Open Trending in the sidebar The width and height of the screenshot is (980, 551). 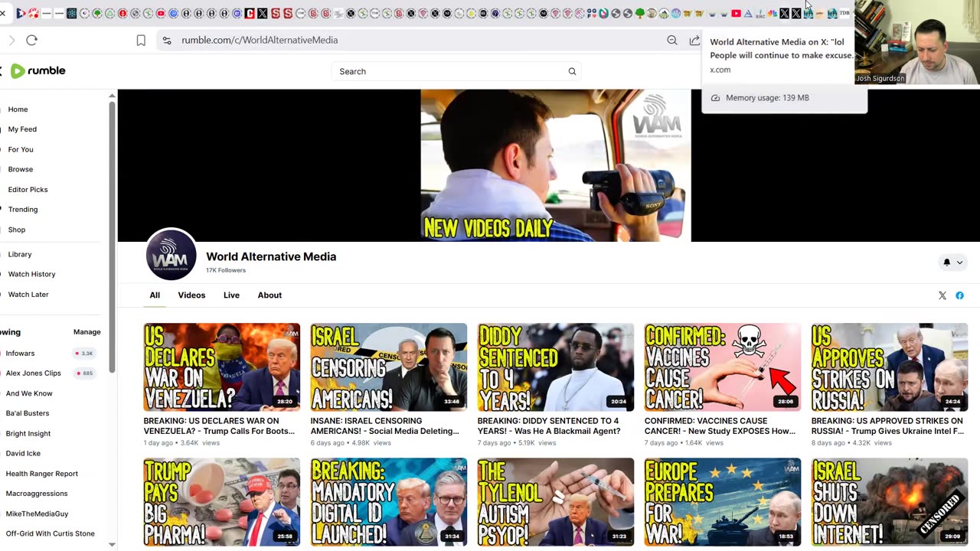click(x=23, y=210)
